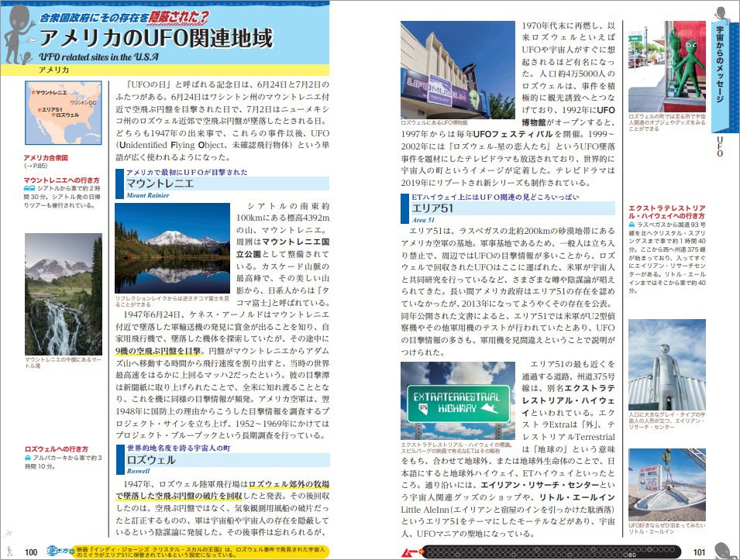740x560 pixels.
Task: Select the エリア51 marker on the USA map
Action: (40, 110)
